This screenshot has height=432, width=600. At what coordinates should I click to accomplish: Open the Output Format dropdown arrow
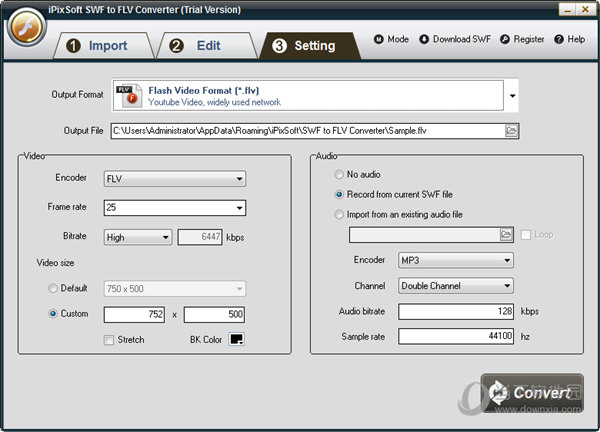(512, 96)
